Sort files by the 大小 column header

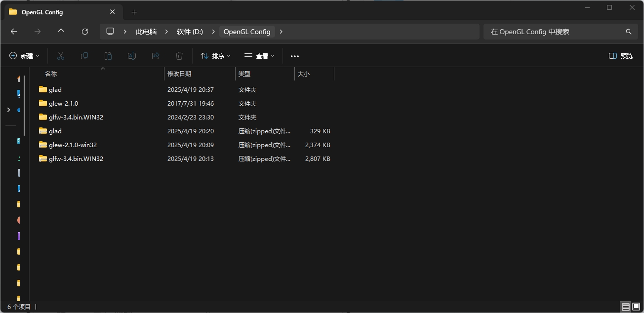(304, 74)
